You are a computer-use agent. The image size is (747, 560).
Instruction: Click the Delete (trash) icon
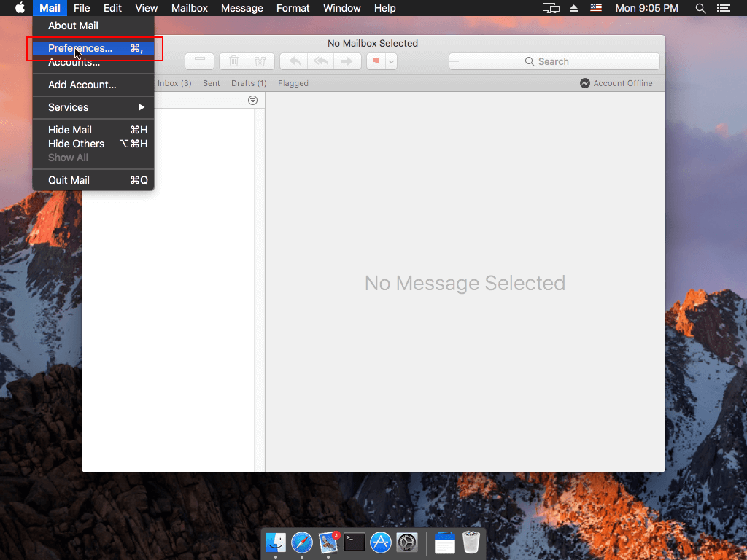(233, 61)
